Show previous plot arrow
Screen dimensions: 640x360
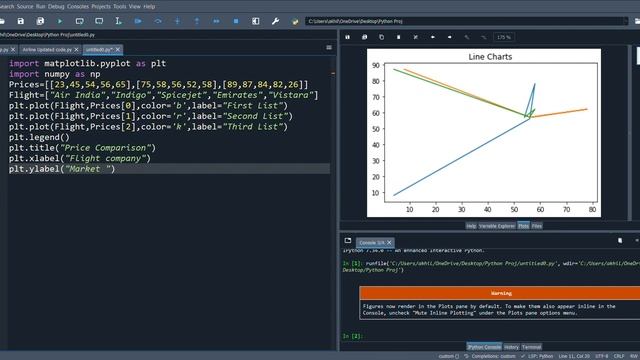pyautogui.click(x=433, y=37)
